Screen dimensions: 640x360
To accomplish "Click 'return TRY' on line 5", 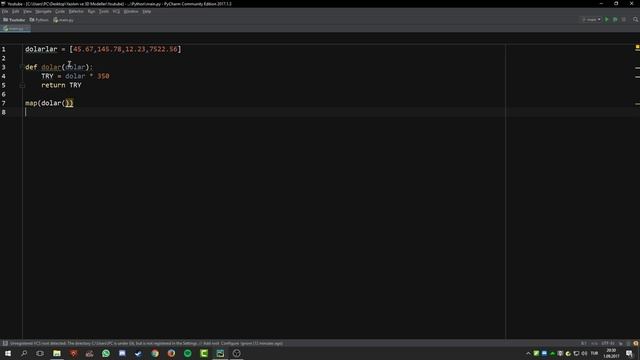I will tap(61, 85).
